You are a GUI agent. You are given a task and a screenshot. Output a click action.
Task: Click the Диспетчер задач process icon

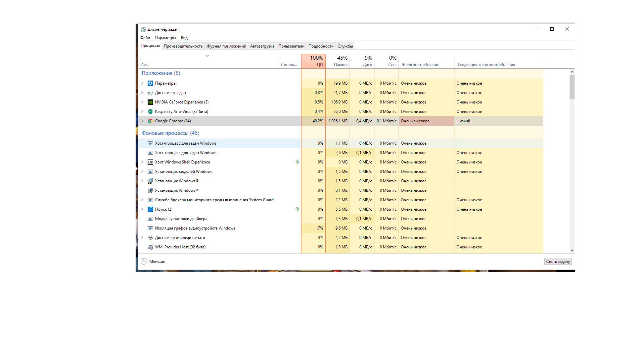150,93
